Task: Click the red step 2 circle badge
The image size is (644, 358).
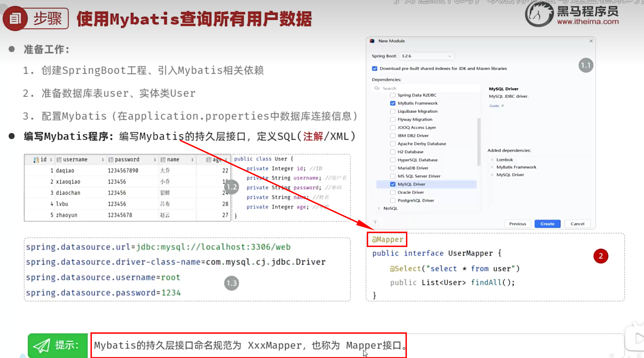Action: 600,256
